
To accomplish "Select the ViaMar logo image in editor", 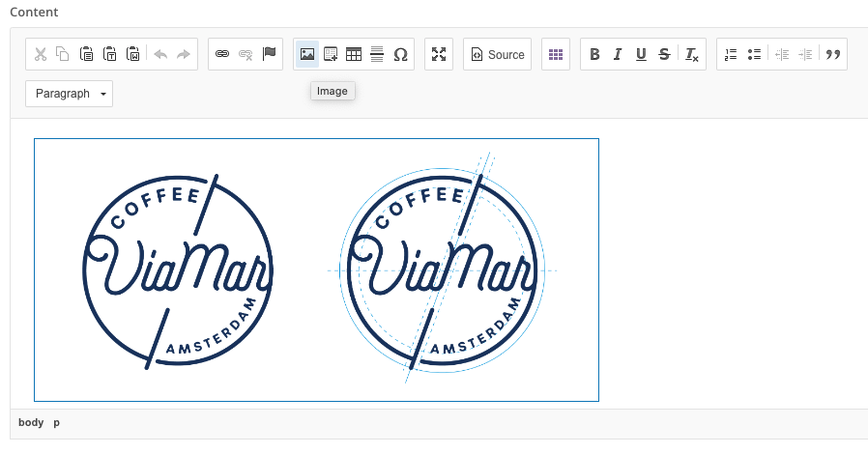I will tap(317, 270).
